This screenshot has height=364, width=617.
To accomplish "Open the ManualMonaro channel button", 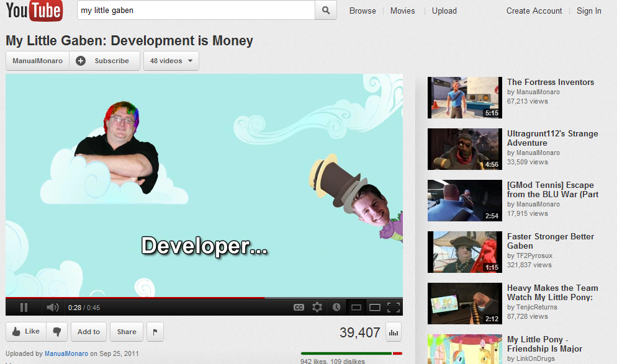I will pos(37,61).
